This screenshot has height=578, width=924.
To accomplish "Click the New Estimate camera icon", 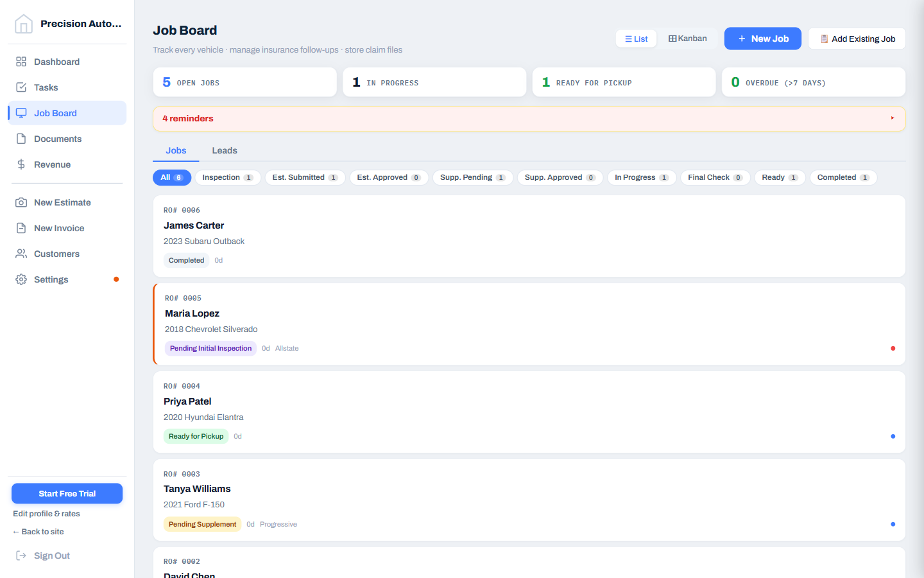I will point(21,202).
